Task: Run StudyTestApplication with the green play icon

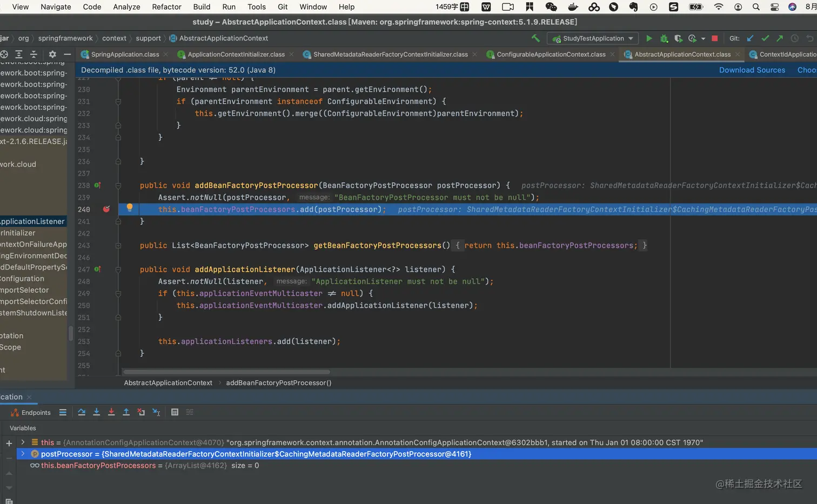Action: tap(649, 38)
